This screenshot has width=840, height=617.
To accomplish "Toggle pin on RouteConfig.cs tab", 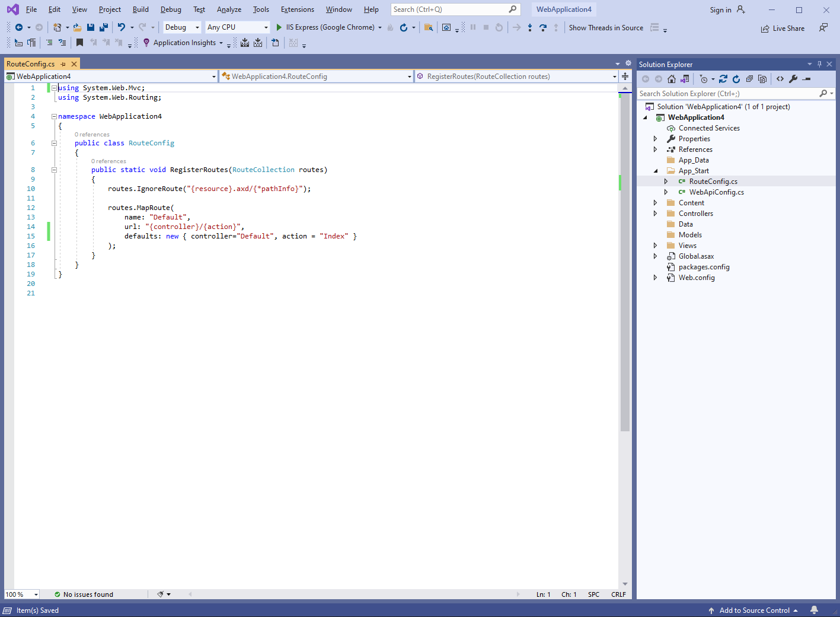I will 63,64.
